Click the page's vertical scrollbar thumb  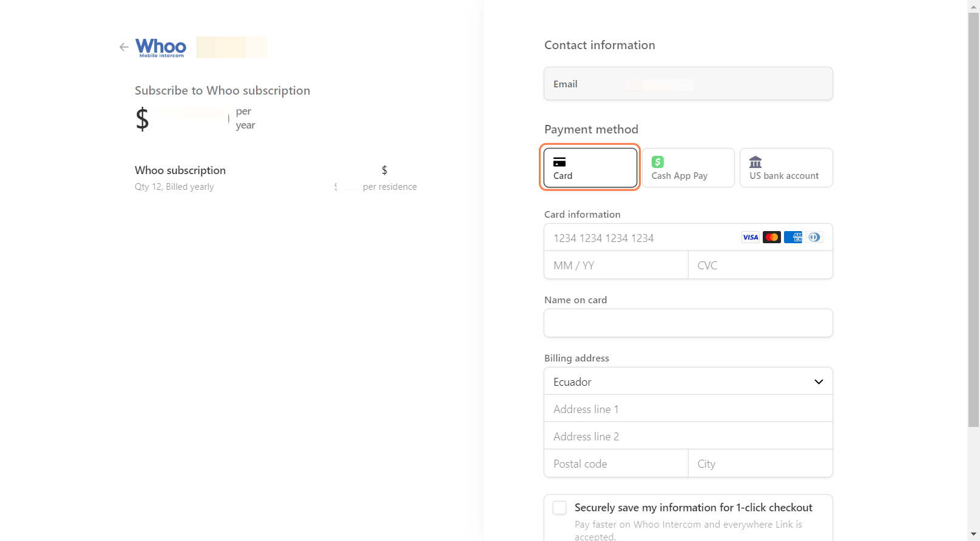click(973, 218)
